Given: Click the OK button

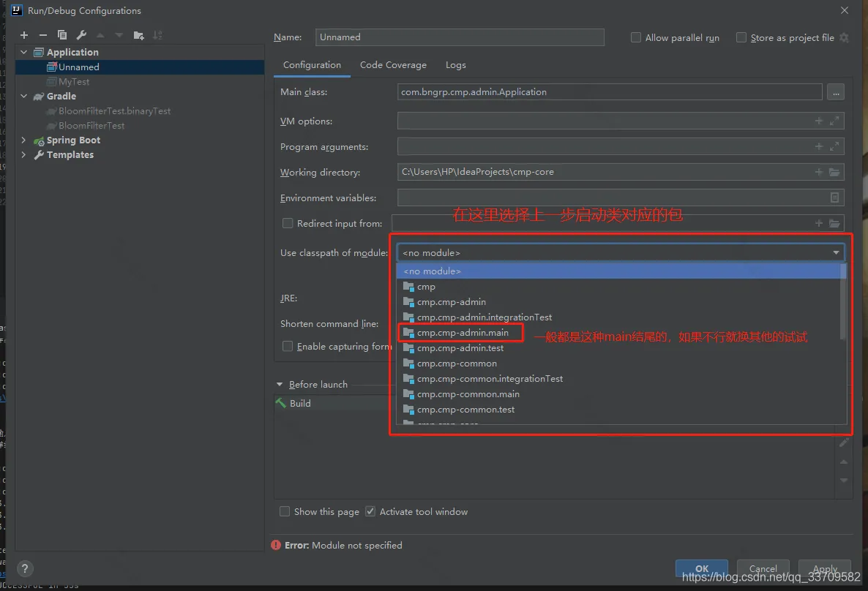Looking at the screenshot, I should click(701, 568).
